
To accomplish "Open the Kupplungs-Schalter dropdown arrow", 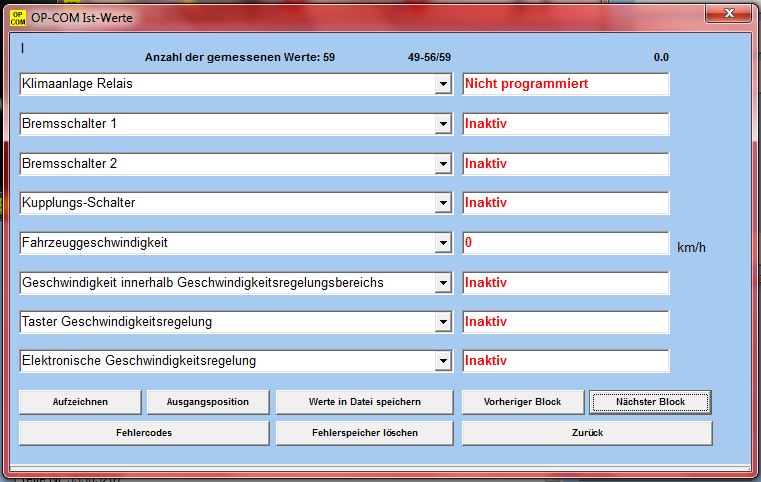I will click(443, 203).
